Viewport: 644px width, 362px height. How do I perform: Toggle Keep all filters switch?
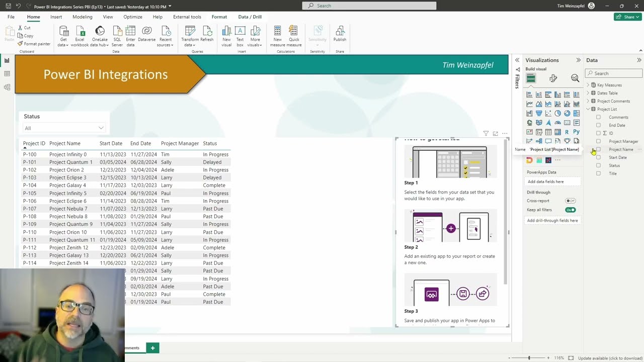coord(570,210)
